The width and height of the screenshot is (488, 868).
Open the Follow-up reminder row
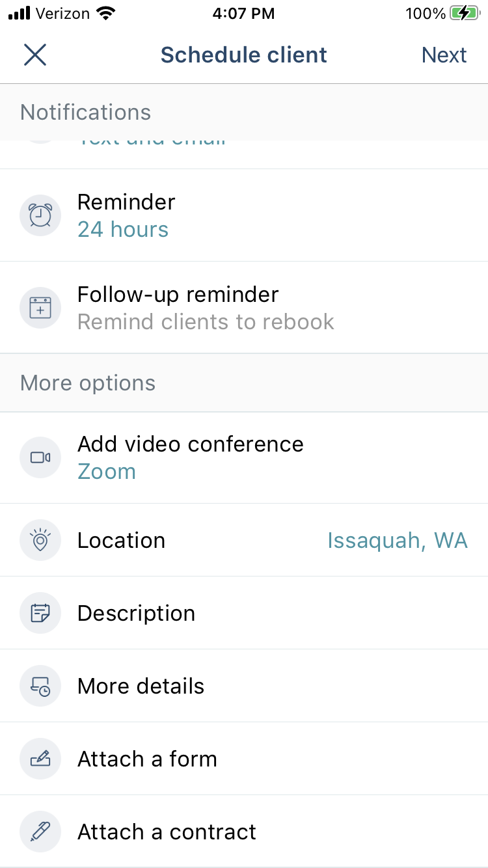[244, 308]
